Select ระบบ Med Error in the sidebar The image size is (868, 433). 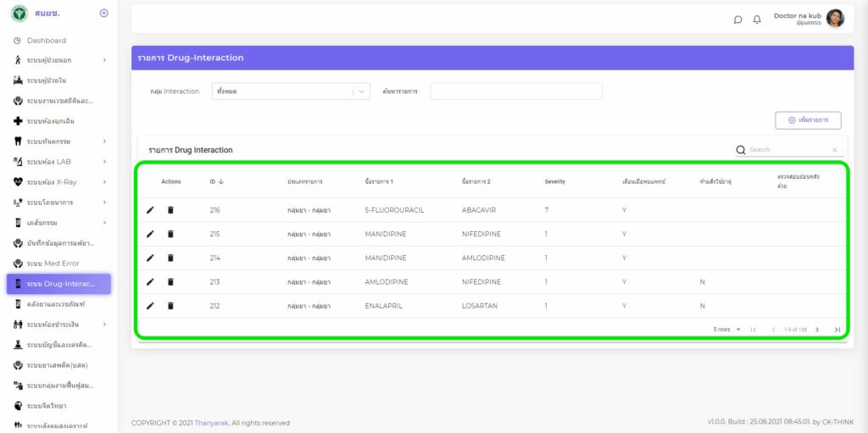53,264
